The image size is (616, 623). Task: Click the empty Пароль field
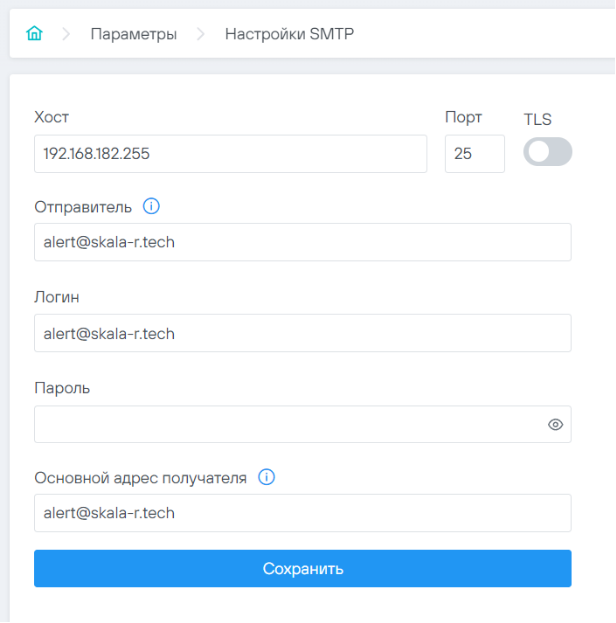(285, 424)
